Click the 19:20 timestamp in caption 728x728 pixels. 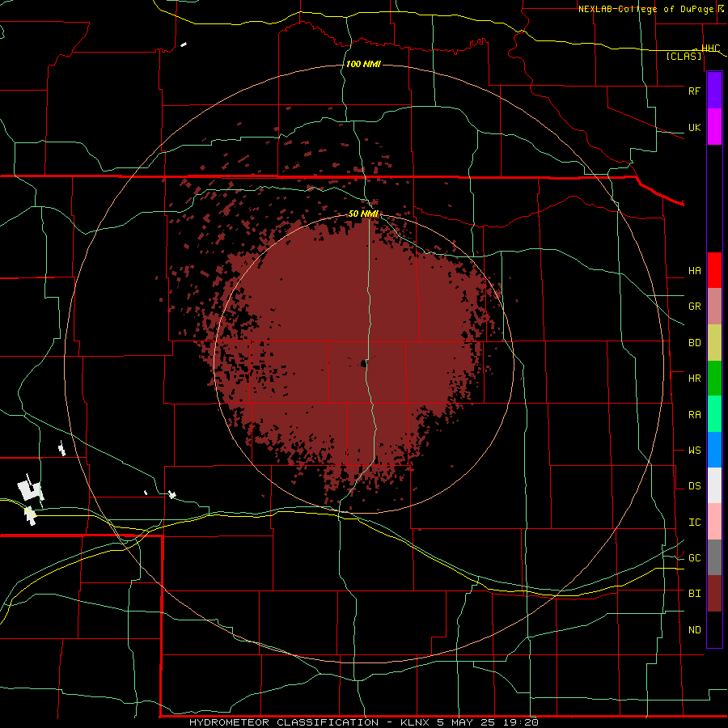[x=523, y=722]
